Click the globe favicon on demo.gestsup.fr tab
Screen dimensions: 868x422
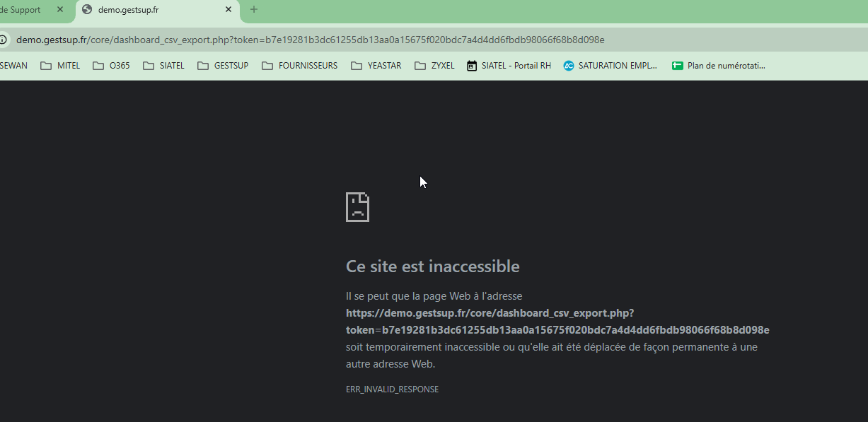pos(87,10)
